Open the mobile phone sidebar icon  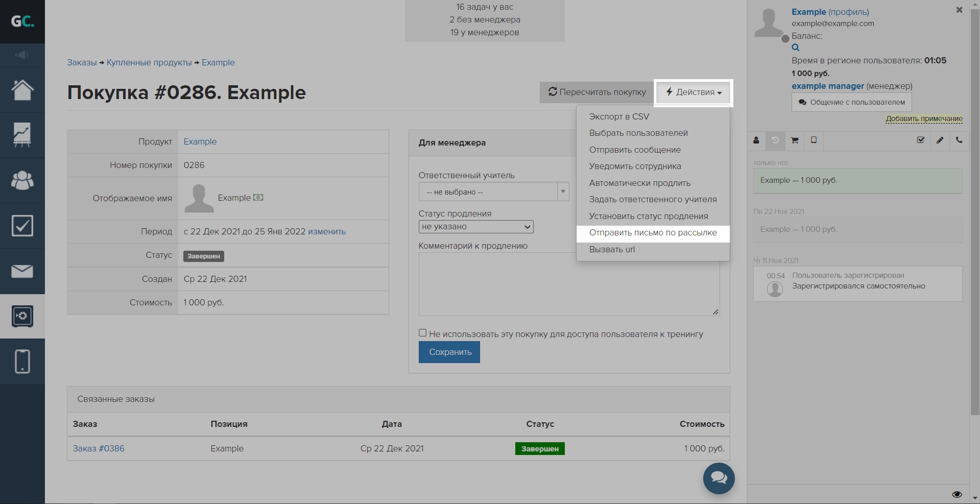click(x=22, y=362)
